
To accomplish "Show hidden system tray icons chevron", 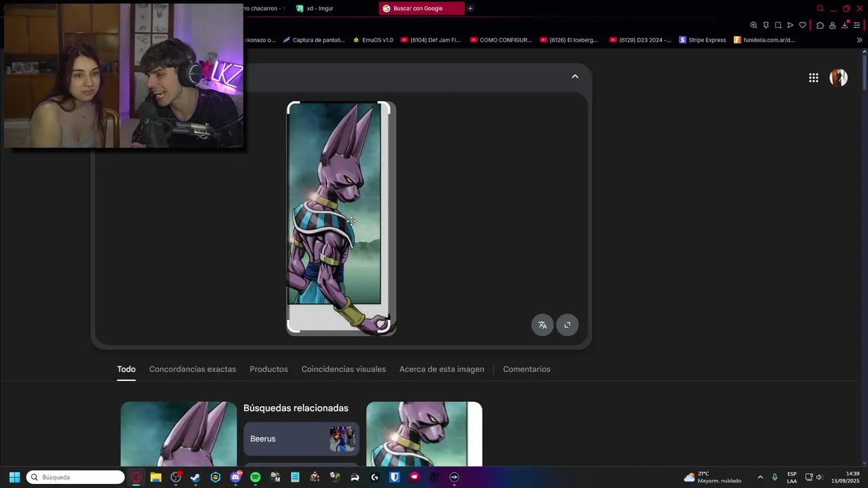I will point(759,477).
